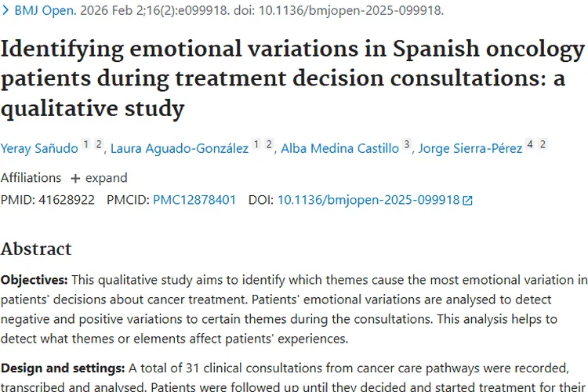The height and width of the screenshot is (392, 588).
Task: Click affiliation superscript 4 after Jorge Sierra-Pérez
Action: pyautogui.click(x=530, y=145)
